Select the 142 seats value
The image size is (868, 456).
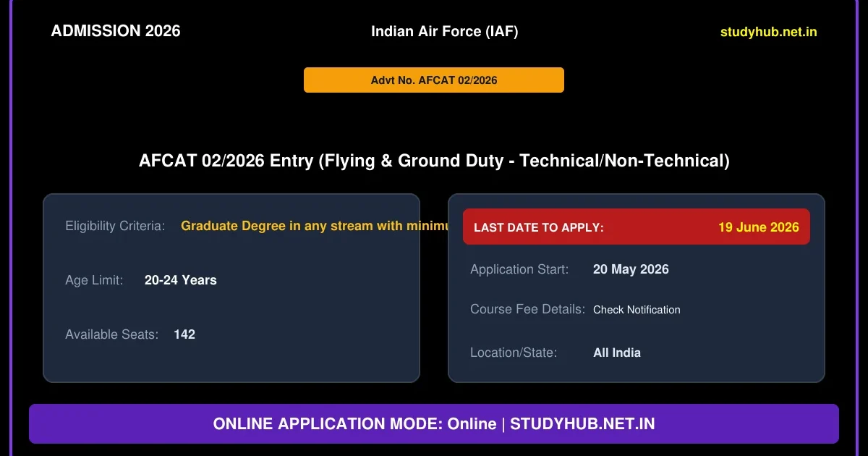184,334
